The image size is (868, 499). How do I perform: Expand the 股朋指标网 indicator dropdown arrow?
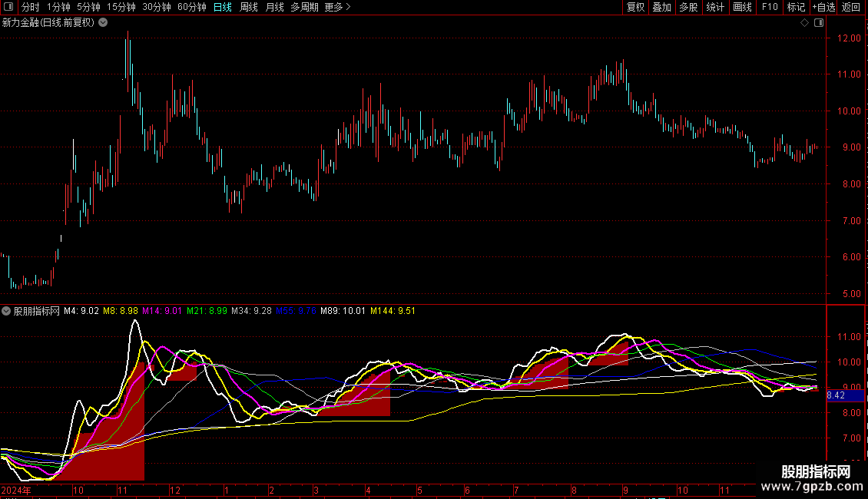click(7, 312)
